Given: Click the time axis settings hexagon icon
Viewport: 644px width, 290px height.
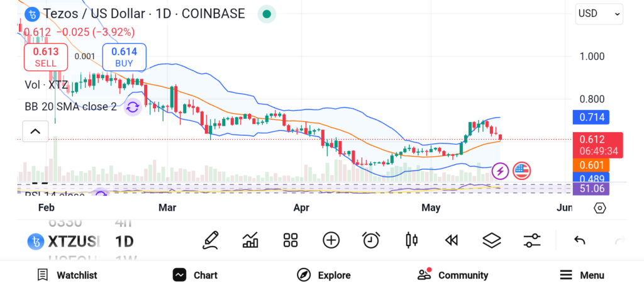Looking at the screenshot, I should (599, 208).
